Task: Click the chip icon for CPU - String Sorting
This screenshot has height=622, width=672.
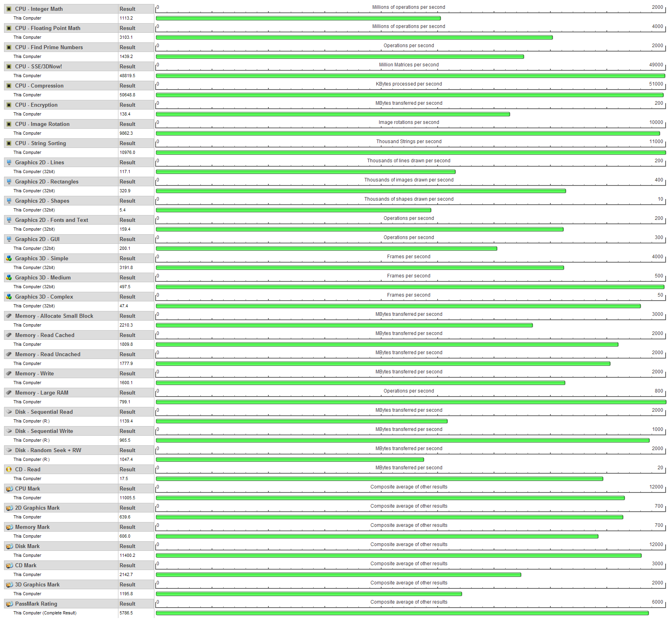Action: (x=9, y=143)
